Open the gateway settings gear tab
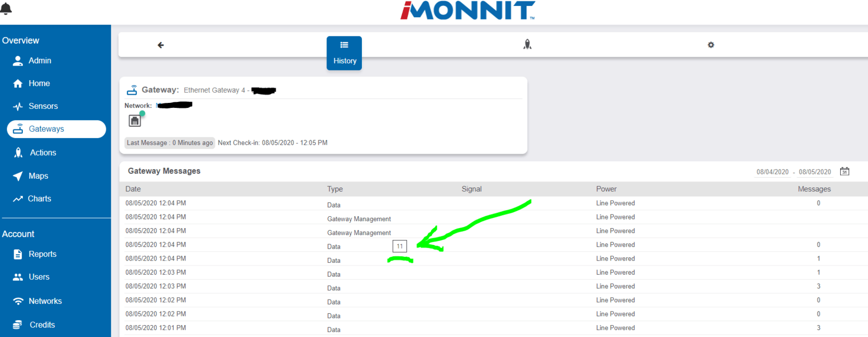 (711, 45)
